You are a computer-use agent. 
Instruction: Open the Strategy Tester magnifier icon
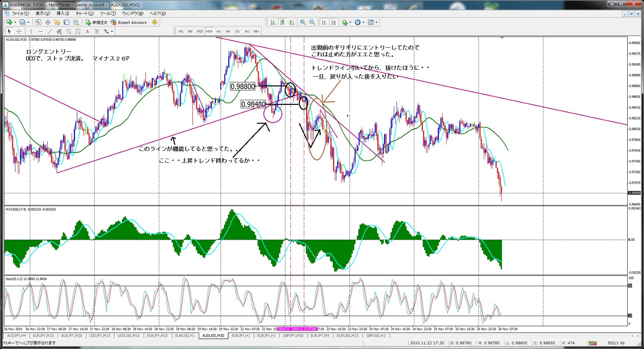[76, 22]
